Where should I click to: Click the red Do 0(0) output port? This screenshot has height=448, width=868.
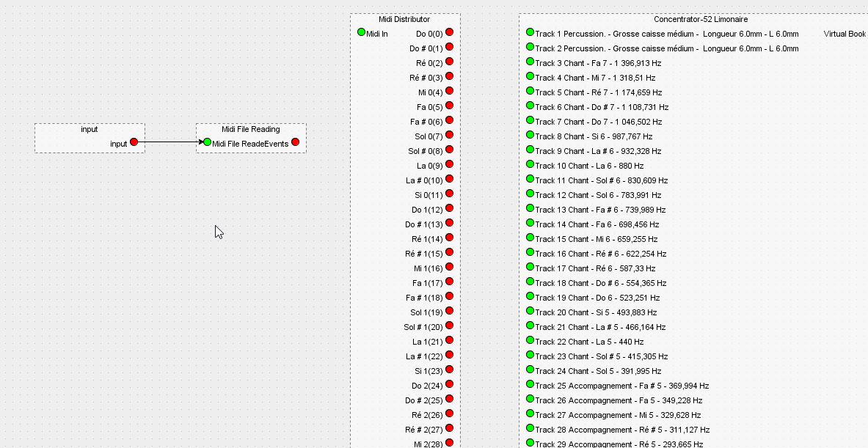click(x=449, y=32)
